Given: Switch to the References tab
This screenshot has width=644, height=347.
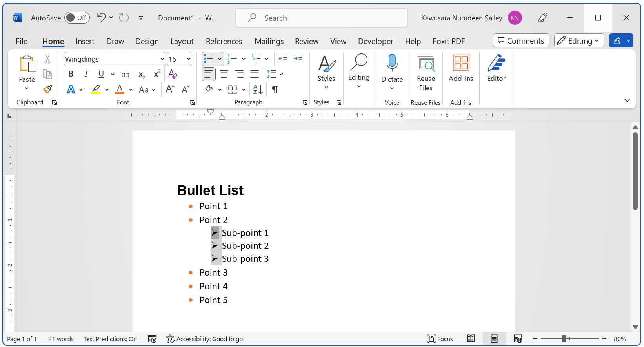Looking at the screenshot, I should pos(224,41).
